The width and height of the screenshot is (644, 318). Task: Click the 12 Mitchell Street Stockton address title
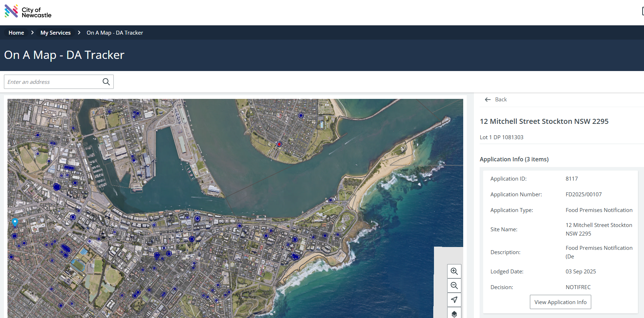coord(544,121)
